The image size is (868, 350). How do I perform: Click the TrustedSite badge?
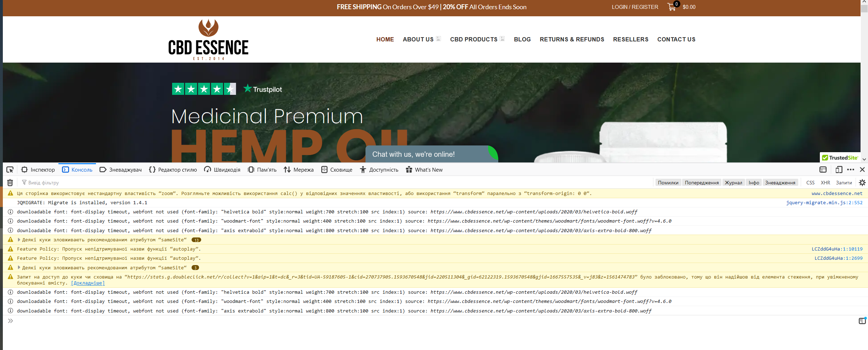click(840, 158)
